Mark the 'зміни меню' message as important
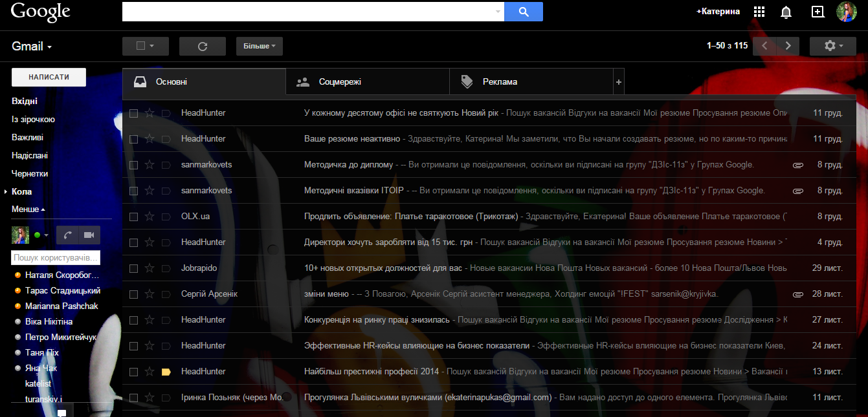 coord(166,294)
